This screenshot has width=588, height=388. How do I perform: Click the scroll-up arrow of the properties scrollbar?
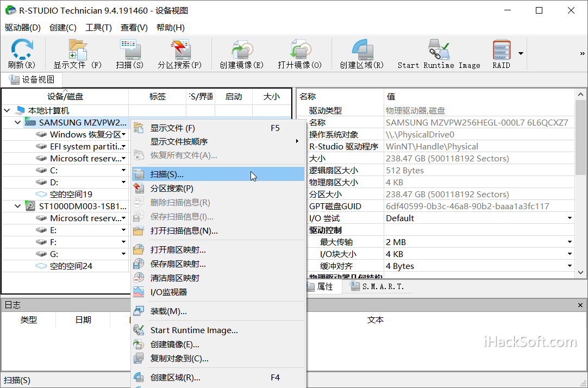(x=580, y=95)
